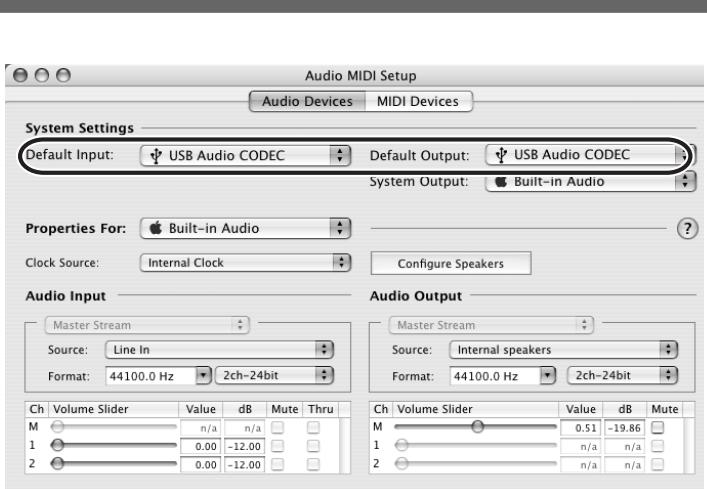Image resolution: width=707 pixels, height=489 pixels.
Task: Click the Audio MIDI Setup window title
Action: tap(361, 75)
